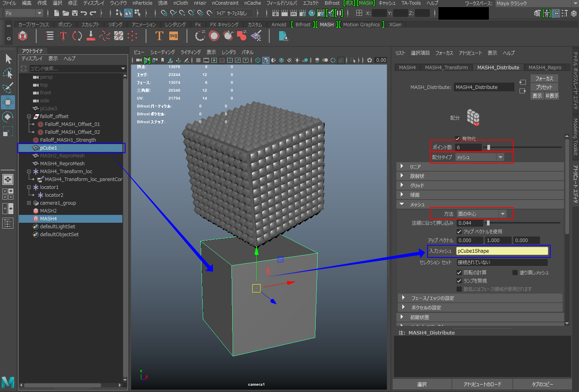Click the Distribute node cube-grid icon
This screenshot has height=392, width=579.
coord(473,117)
